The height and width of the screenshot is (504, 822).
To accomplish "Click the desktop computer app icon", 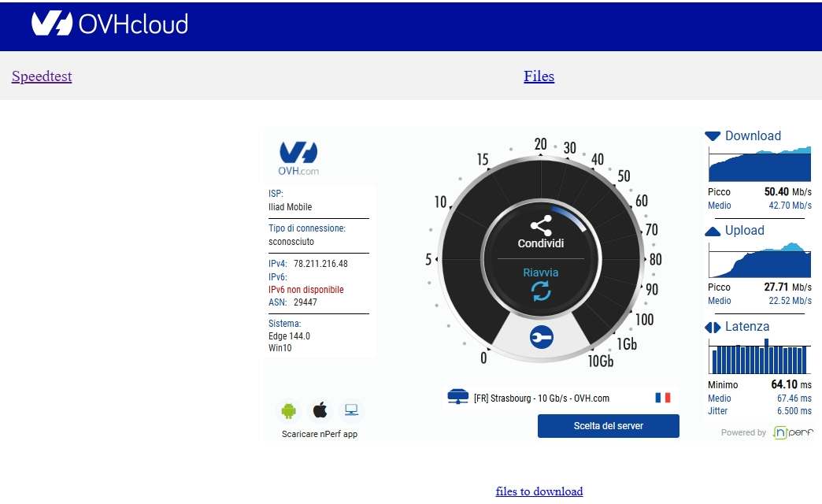I will pos(351,410).
